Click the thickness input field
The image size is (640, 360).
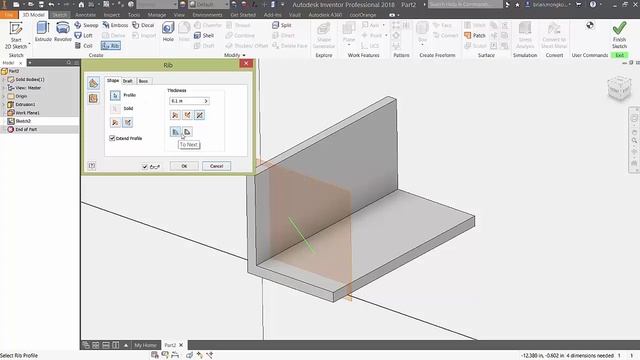coord(186,101)
